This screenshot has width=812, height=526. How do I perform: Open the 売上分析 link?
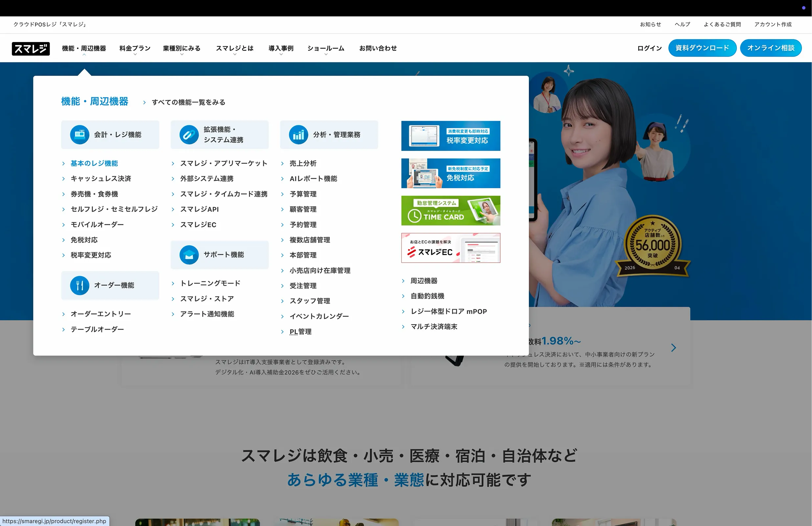303,164
